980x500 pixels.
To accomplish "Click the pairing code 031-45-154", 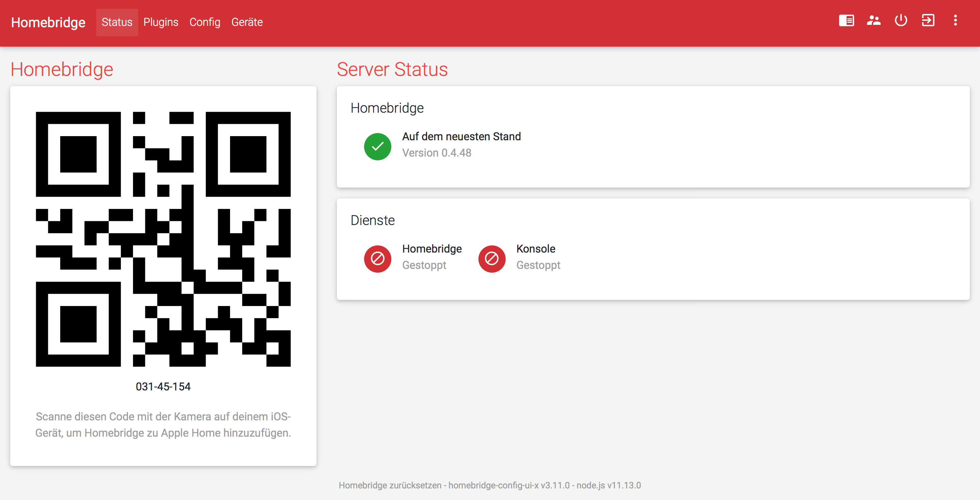I will pyautogui.click(x=163, y=387).
